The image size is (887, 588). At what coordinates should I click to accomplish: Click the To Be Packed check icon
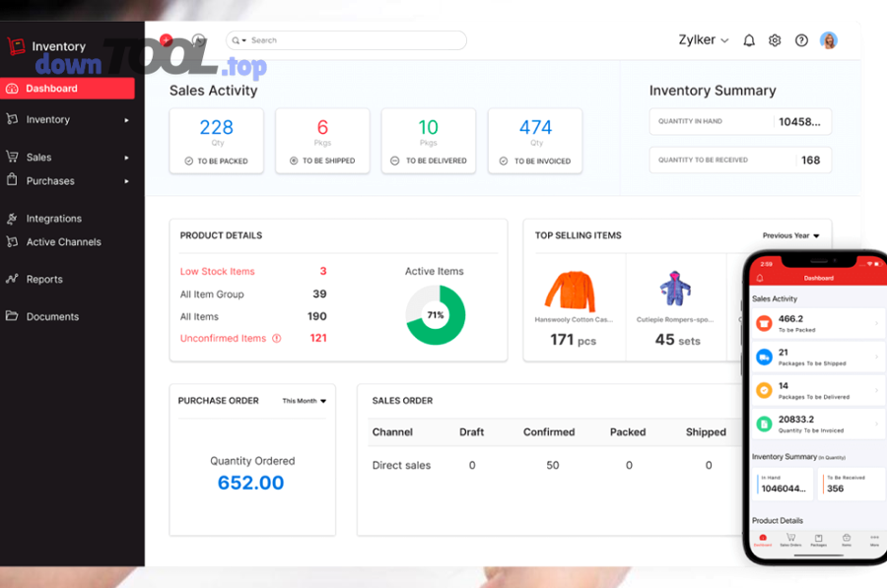[x=189, y=162]
